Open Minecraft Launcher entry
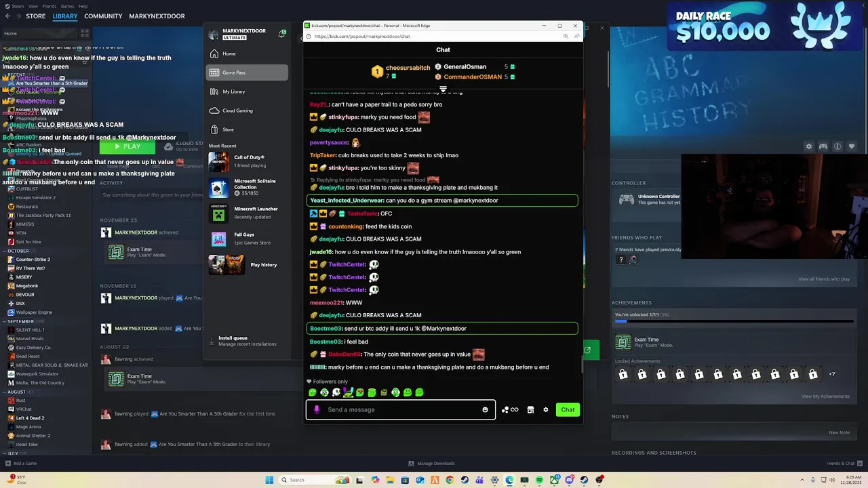This screenshot has width=868, height=488. tap(247, 213)
